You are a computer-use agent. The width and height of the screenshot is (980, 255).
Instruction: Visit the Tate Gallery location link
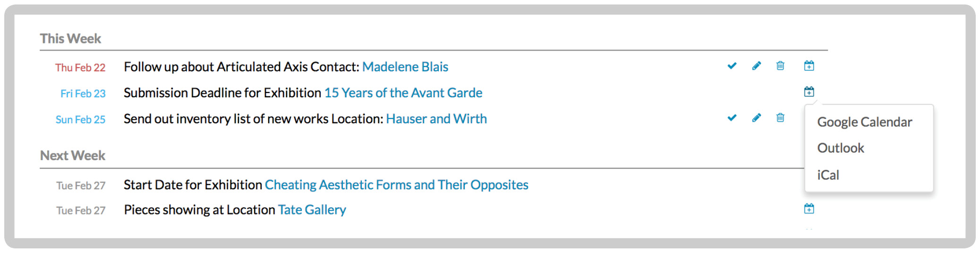pyautogui.click(x=312, y=210)
